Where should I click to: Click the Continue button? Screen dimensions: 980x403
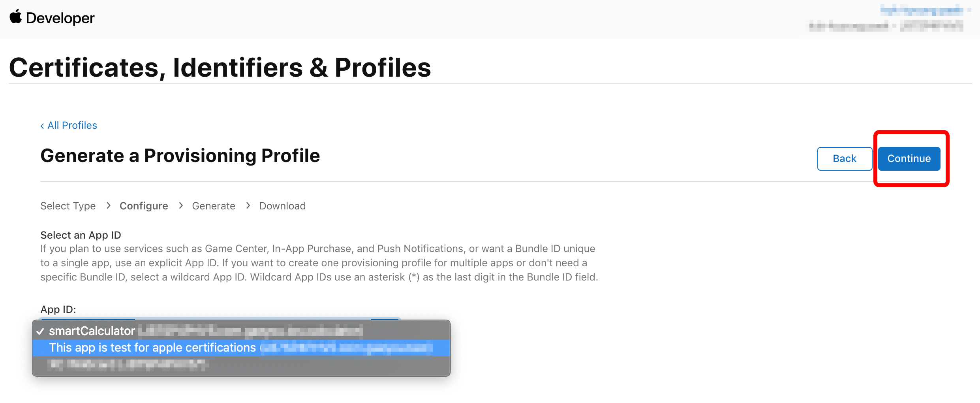point(909,158)
